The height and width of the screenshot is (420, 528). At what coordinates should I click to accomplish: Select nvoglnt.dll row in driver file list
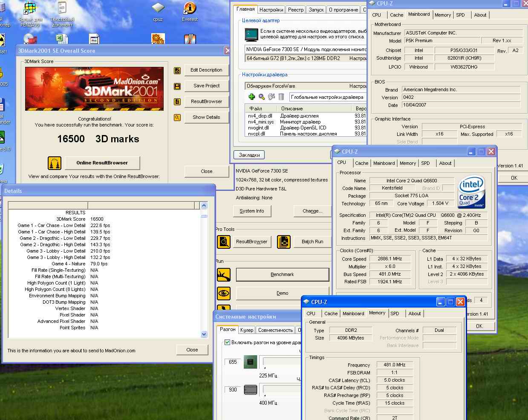[x=306, y=128]
